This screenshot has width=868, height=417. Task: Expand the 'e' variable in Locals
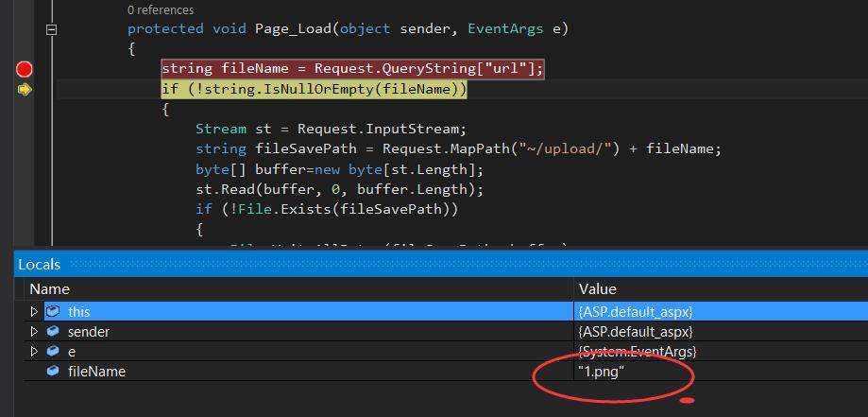[x=34, y=352]
